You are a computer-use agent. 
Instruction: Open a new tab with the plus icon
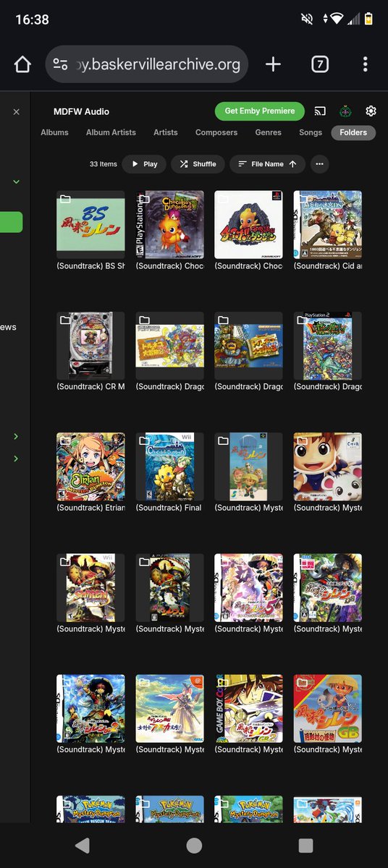273,64
